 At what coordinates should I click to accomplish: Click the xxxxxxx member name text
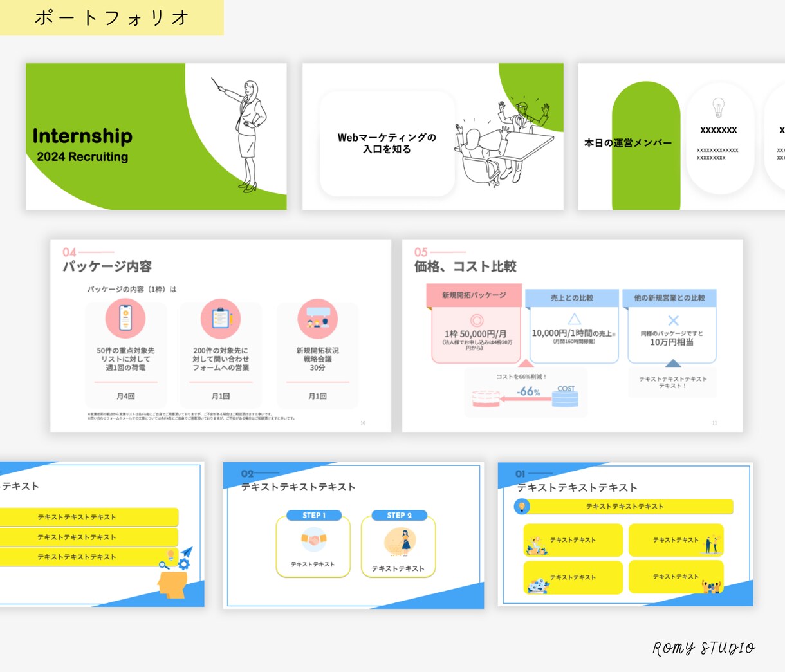coord(719,130)
